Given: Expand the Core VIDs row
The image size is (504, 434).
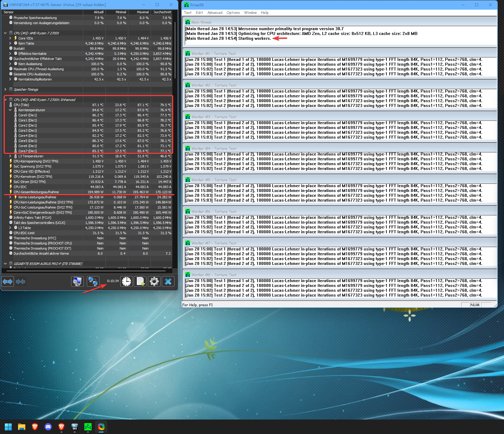Looking at the screenshot, I should tap(10, 38).
